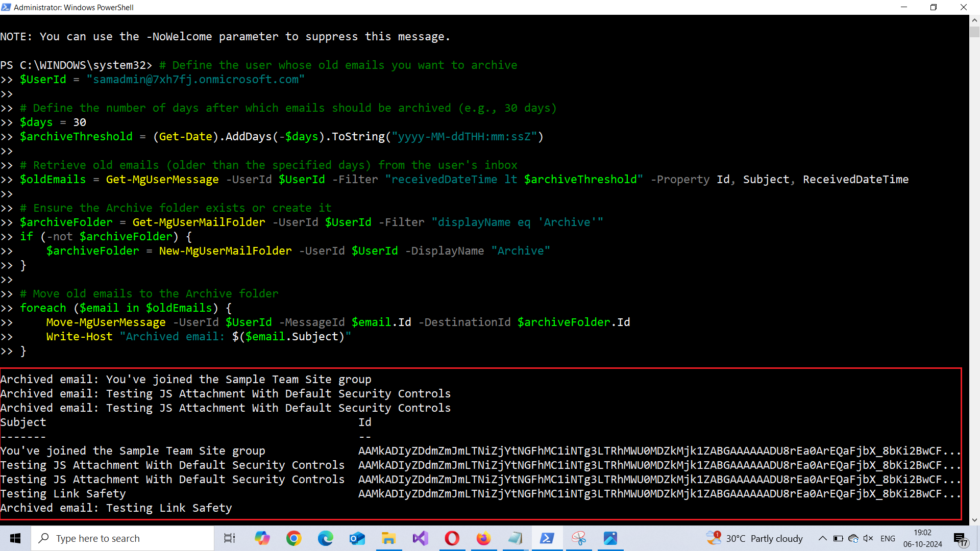Open Snipping Tool from the taskbar

point(579,538)
